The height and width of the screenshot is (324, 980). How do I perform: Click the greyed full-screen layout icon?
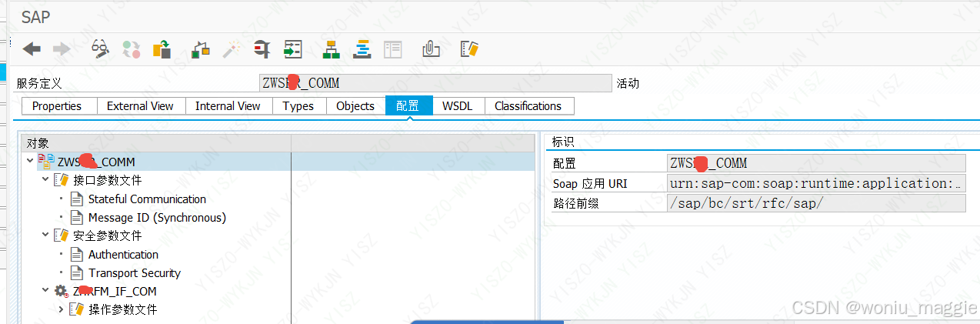[393, 50]
